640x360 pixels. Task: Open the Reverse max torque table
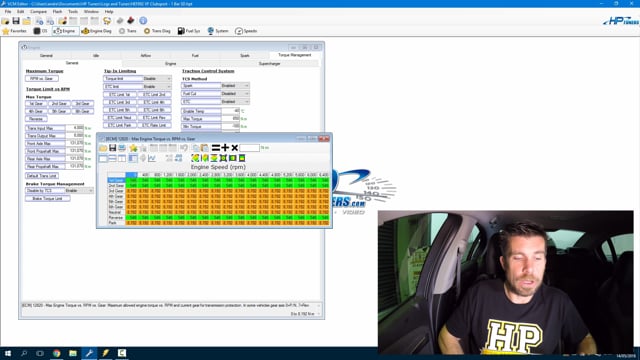[36, 119]
